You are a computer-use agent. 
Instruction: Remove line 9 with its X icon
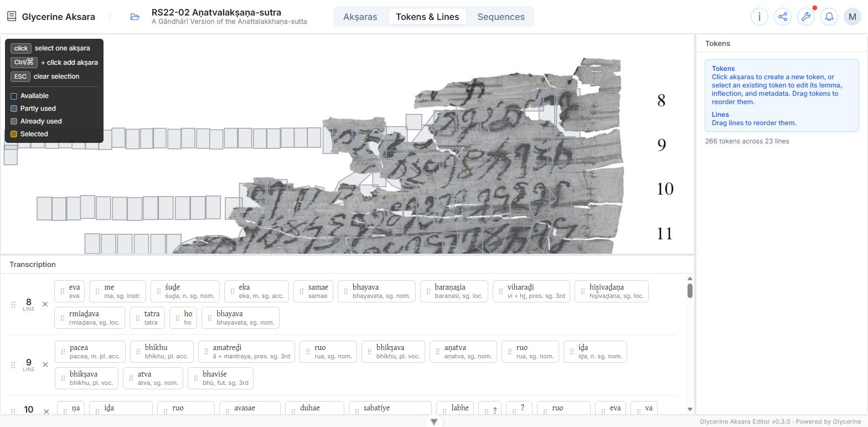click(x=45, y=364)
